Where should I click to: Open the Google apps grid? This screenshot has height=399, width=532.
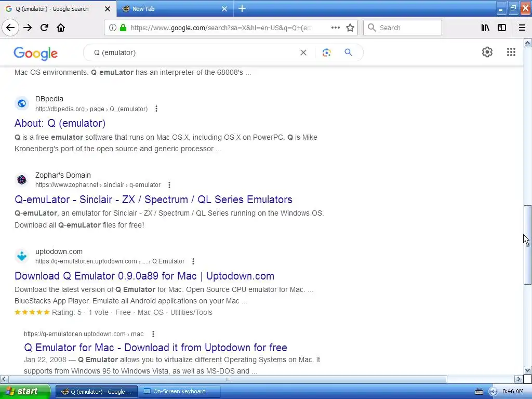click(511, 52)
